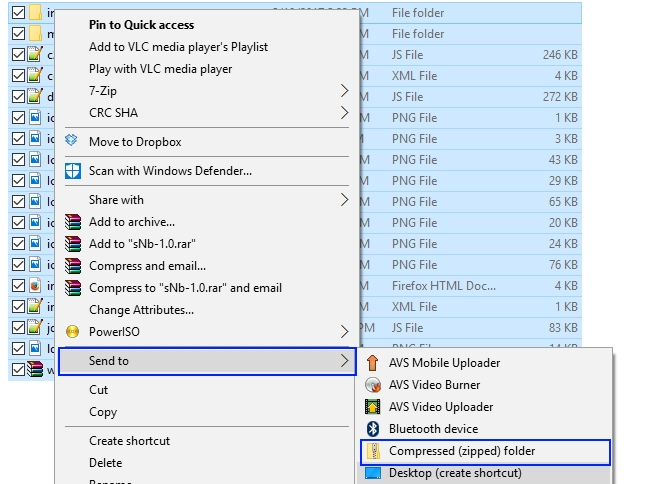Click the WinRAR icon beside Compress and email...
Viewport: 651px width, 484px height.
(x=73, y=266)
